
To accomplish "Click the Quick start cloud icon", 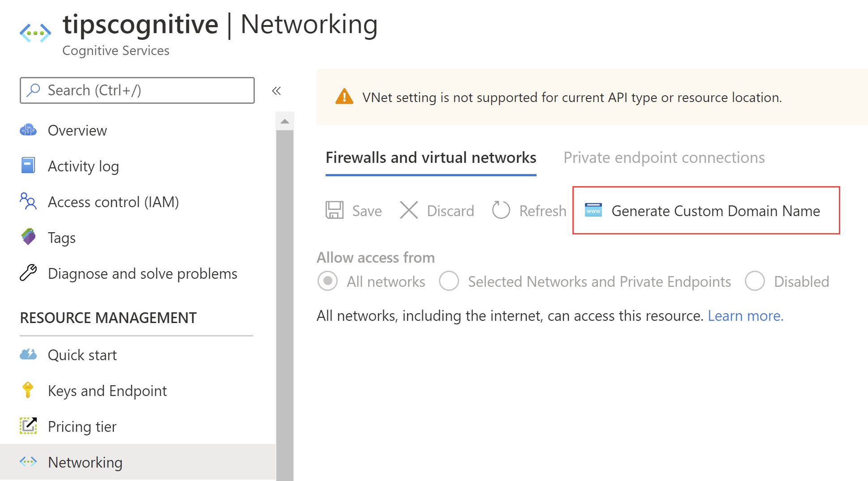I will coord(28,354).
